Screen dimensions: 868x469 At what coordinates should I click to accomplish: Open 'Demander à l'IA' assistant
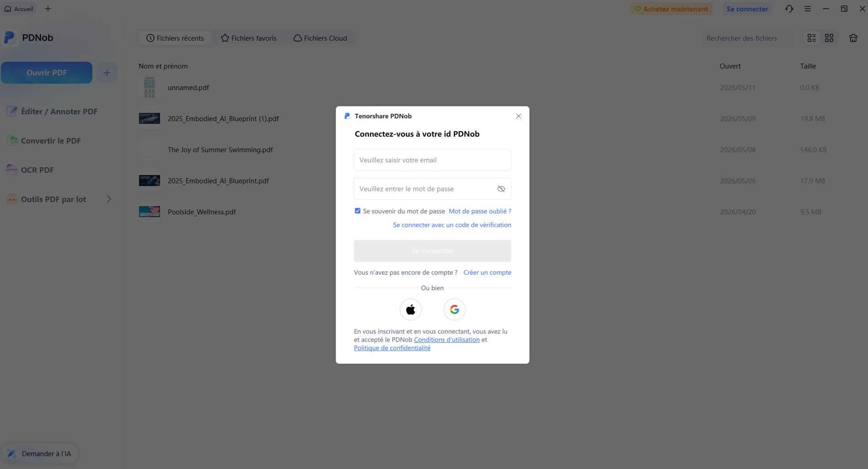pyautogui.click(x=40, y=453)
